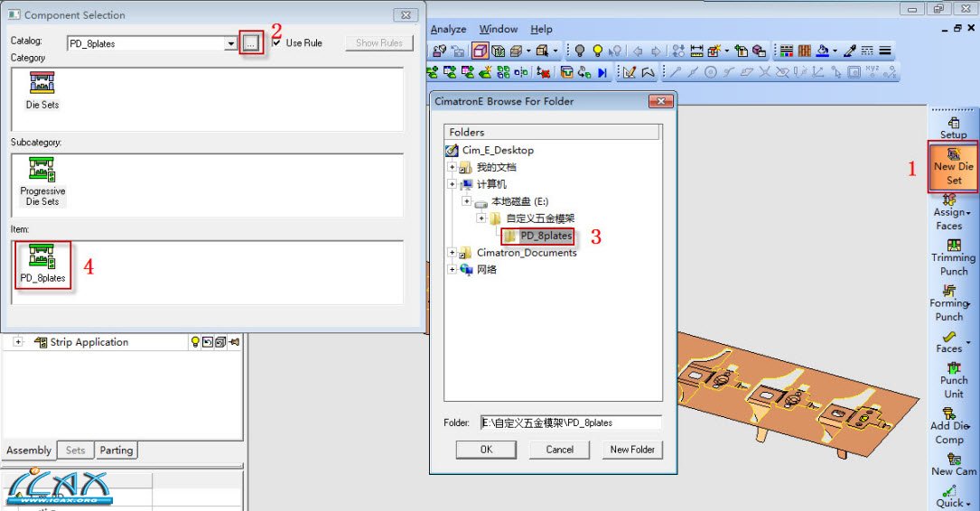Open the Assign Faces tool
The width and height of the screenshot is (980, 511).
[x=950, y=212]
